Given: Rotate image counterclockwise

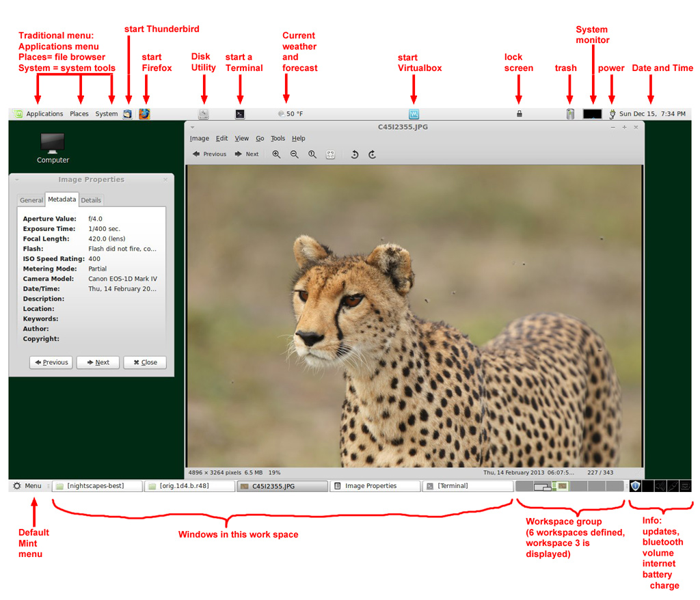Looking at the screenshot, I should point(355,154).
